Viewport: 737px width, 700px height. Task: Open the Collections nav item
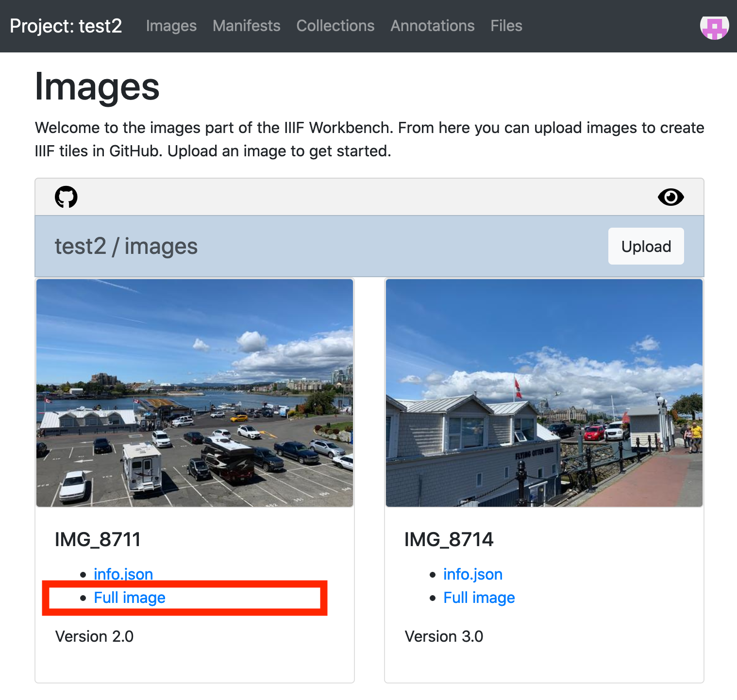335,26
